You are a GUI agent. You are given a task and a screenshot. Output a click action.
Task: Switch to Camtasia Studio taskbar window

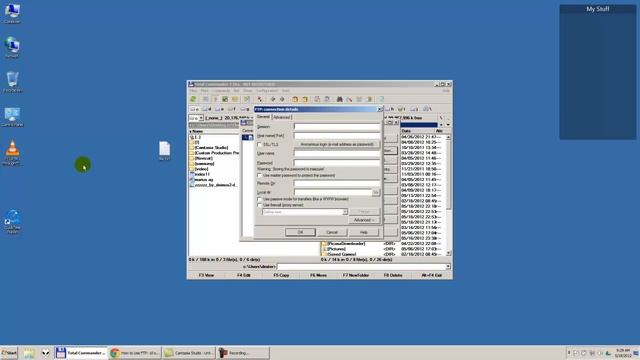point(189,353)
